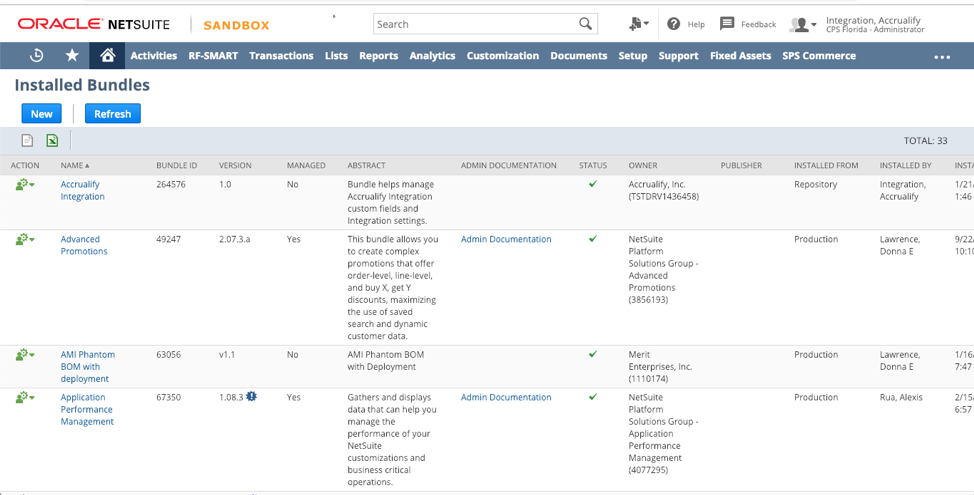Select bundle ID 49247 cell
The image size is (974, 495).
click(x=168, y=239)
